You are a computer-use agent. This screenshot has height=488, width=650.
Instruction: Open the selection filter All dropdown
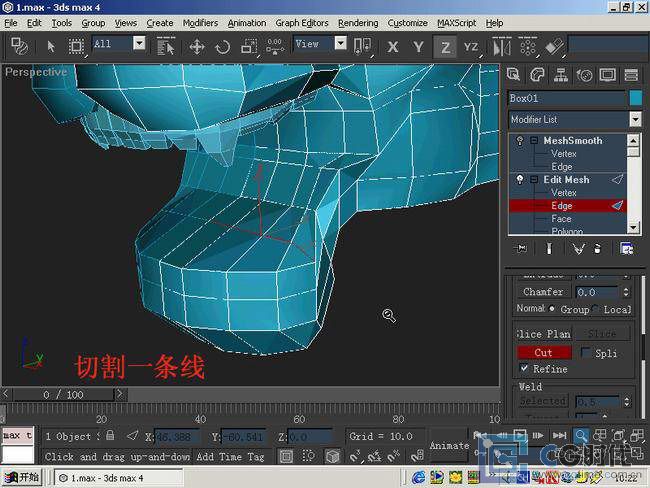(x=139, y=43)
